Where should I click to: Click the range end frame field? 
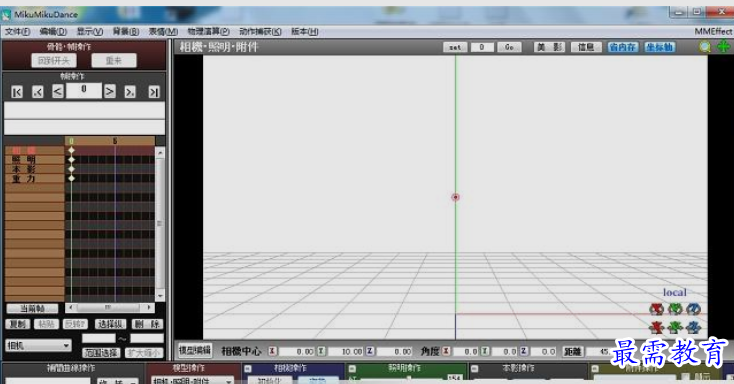pyautogui.click(x=147, y=338)
